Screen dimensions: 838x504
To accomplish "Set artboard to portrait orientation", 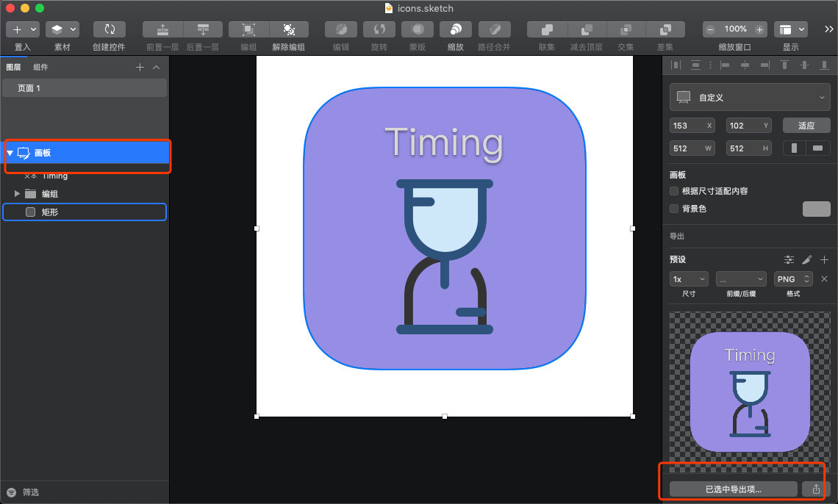I will pyautogui.click(x=794, y=148).
